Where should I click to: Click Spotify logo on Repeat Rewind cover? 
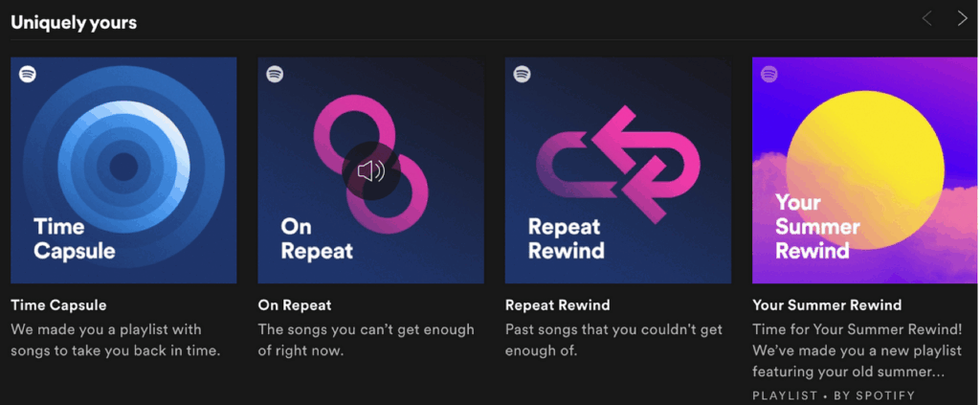click(522, 74)
